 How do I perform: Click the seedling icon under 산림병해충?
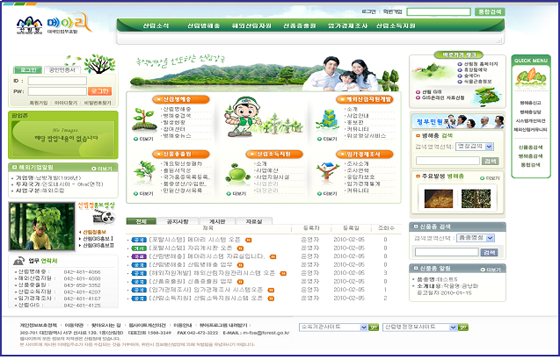click(144, 120)
